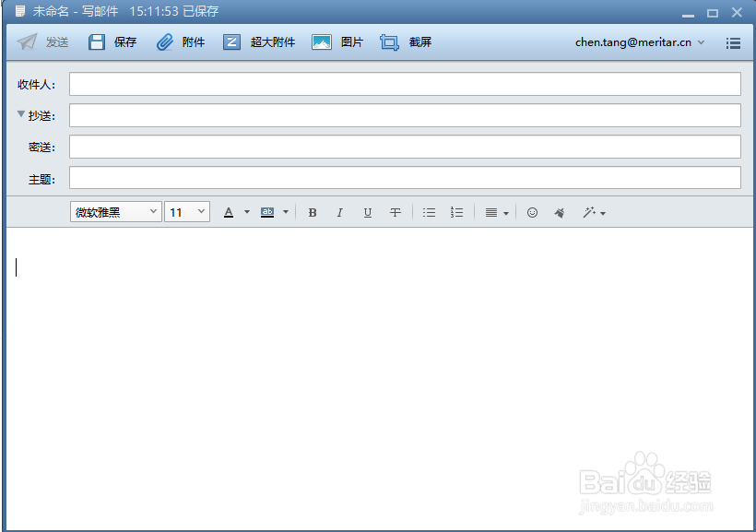The width and height of the screenshot is (756, 532).
Task: Open the 微软雅黑 font family dropdown
Action: [x=116, y=212]
